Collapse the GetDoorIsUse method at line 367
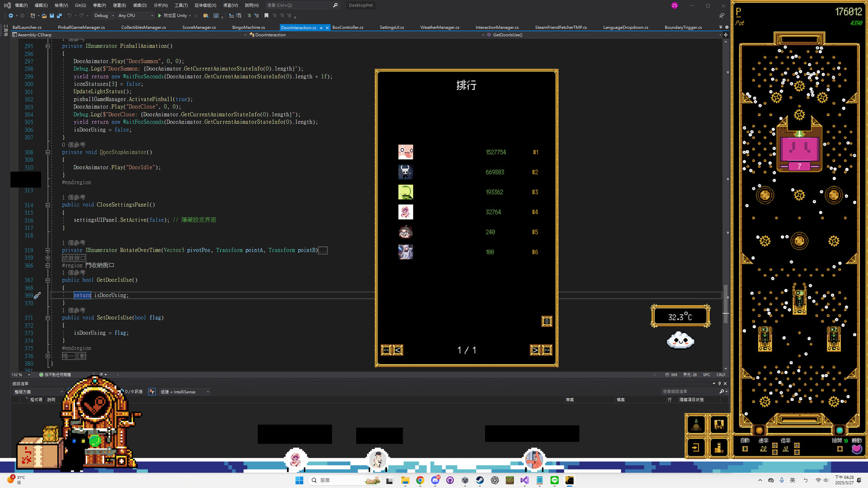 click(47, 280)
